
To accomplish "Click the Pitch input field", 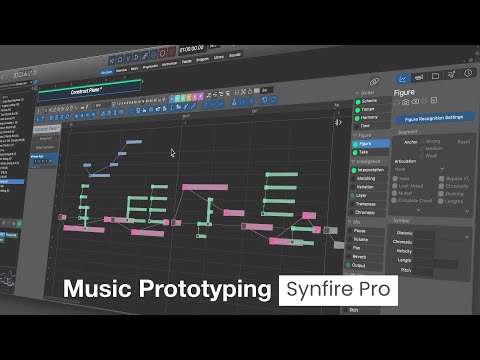I will [423, 271].
